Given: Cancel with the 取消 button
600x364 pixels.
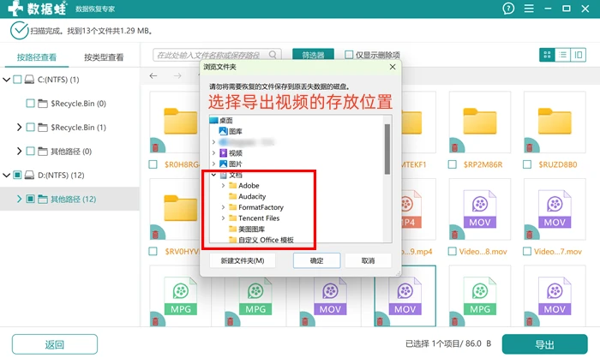Looking at the screenshot, I should pyautogui.click(x=368, y=260).
